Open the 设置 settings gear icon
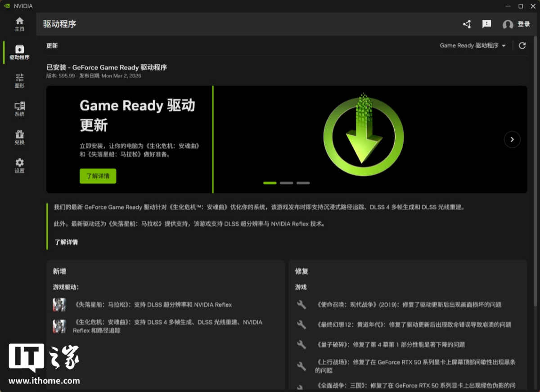The image size is (540, 392). click(19, 166)
